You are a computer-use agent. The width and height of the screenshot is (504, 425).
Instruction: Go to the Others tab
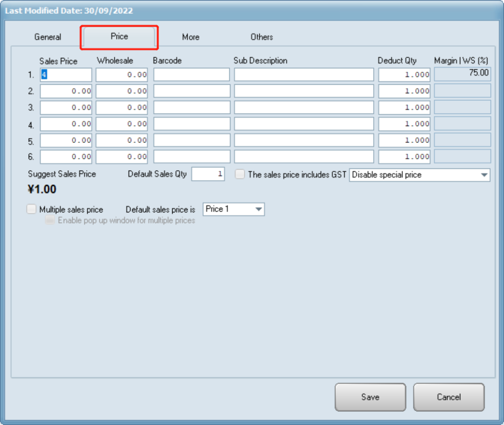tap(261, 37)
